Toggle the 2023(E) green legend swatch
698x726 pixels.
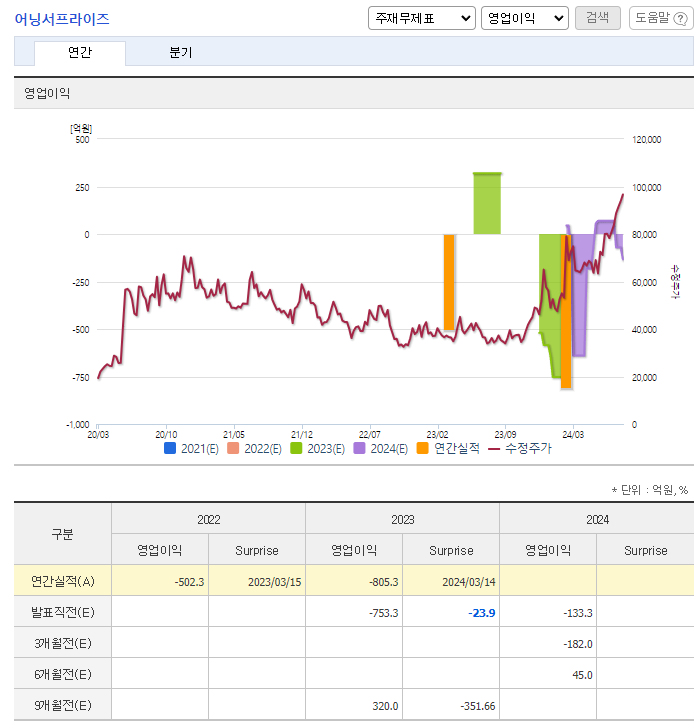pyautogui.click(x=296, y=448)
